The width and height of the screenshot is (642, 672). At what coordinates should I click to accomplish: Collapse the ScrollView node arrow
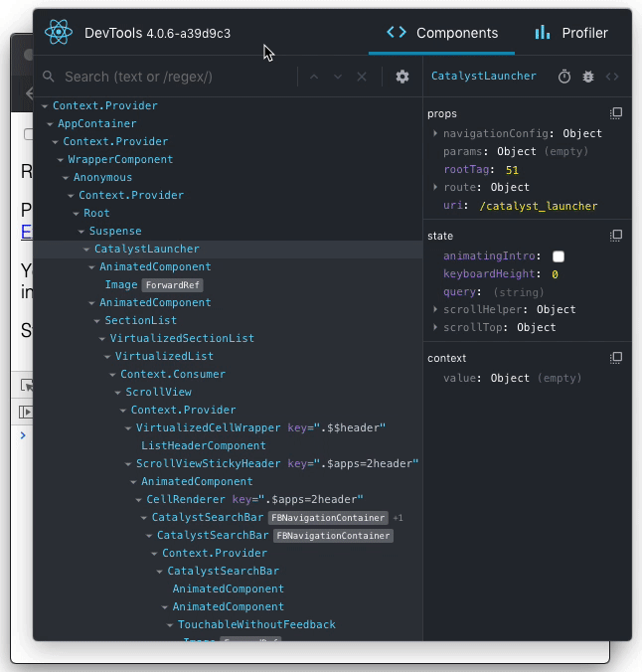pyautogui.click(x=118, y=392)
